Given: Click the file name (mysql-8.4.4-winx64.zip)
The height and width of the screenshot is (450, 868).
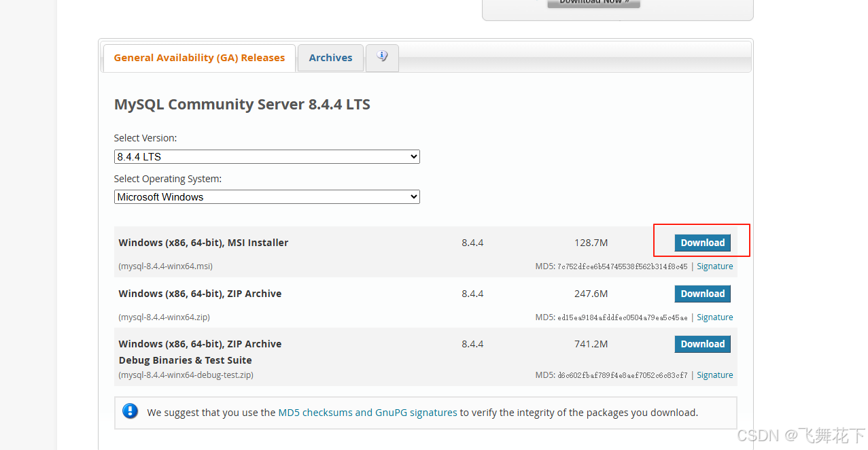Looking at the screenshot, I should click(x=164, y=317).
